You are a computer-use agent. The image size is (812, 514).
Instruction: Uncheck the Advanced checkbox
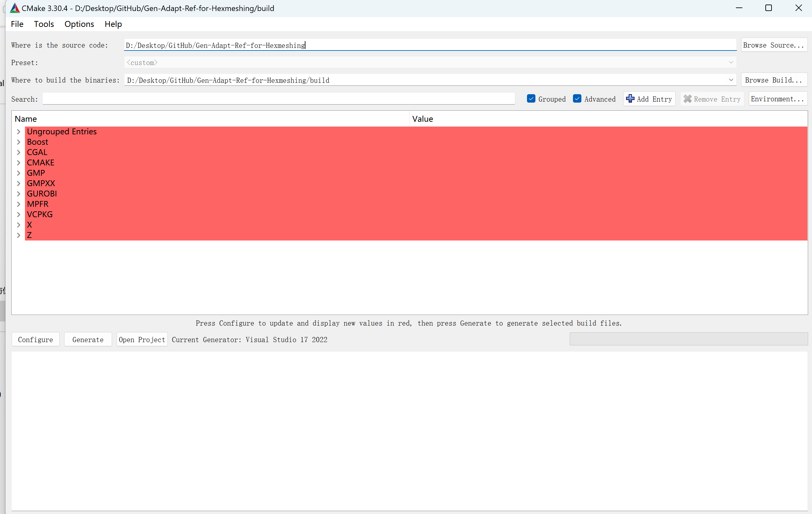(577, 99)
